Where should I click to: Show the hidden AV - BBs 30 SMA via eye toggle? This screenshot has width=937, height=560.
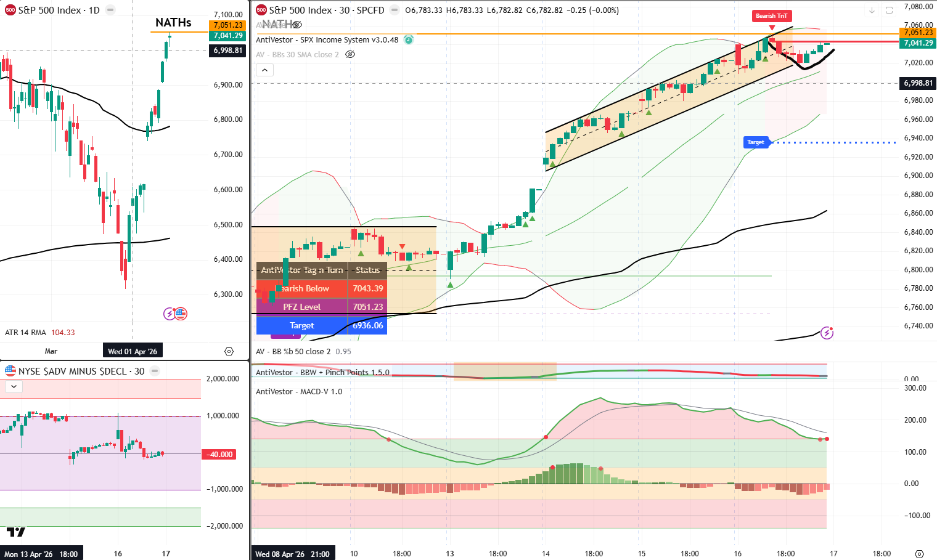[x=350, y=54]
